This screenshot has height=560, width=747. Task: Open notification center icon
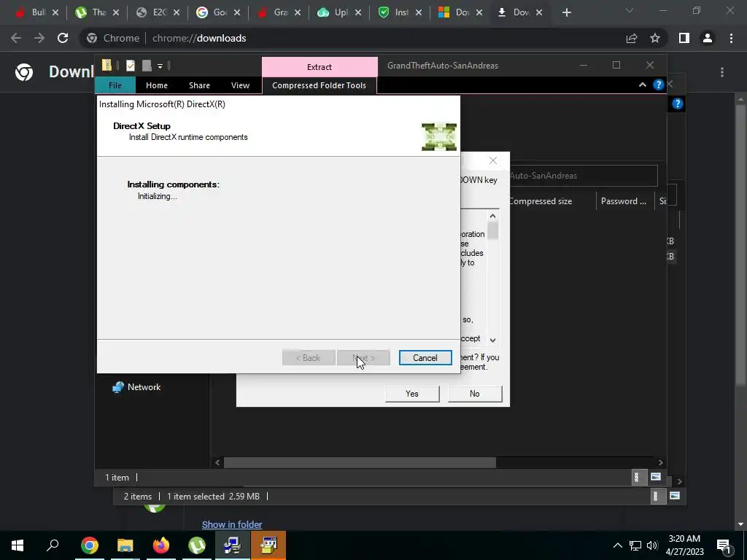pyautogui.click(x=723, y=545)
